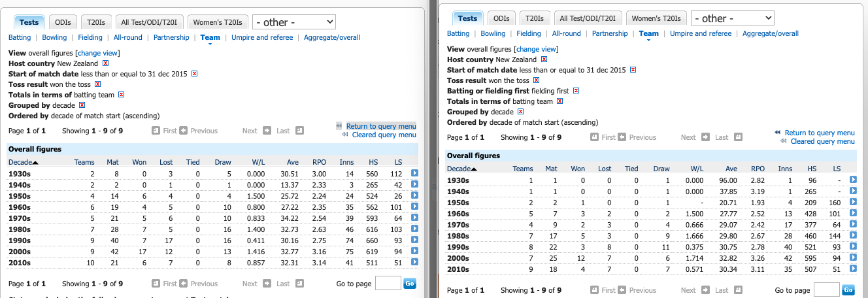Image resolution: width=868 pixels, height=298 pixels.
Task: Remove Totals in terms of filter, right panel
Action: [559, 101]
